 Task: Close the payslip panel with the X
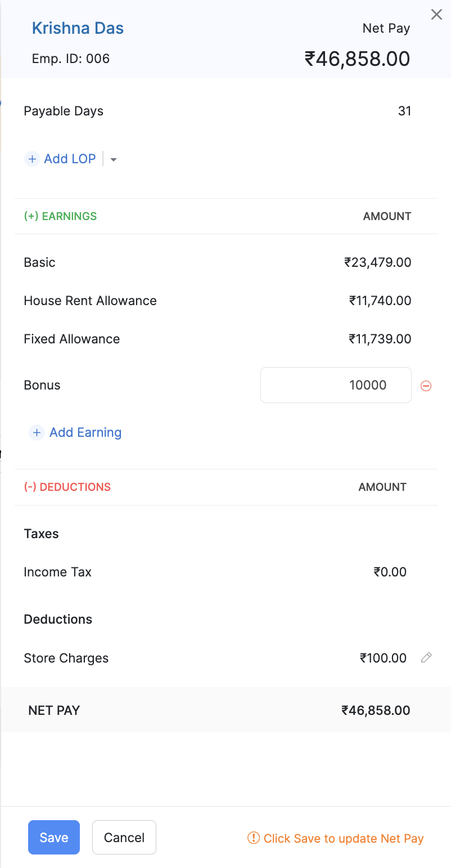436,15
